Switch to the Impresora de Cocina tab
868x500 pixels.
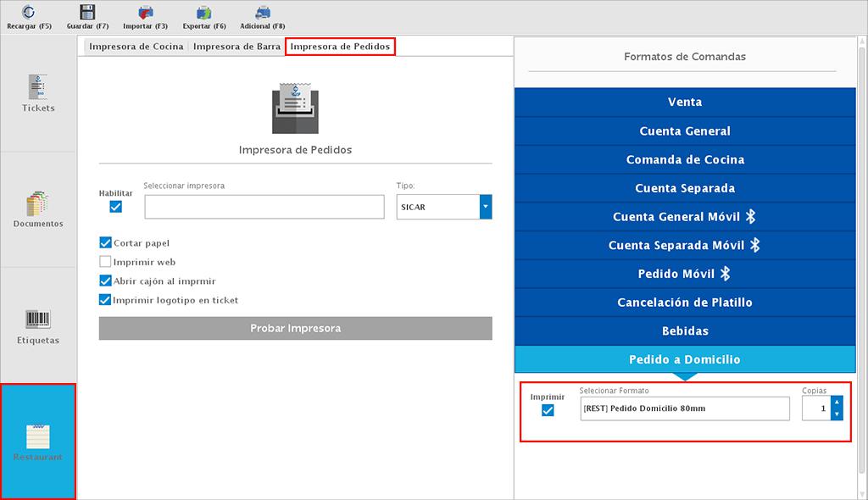click(136, 47)
